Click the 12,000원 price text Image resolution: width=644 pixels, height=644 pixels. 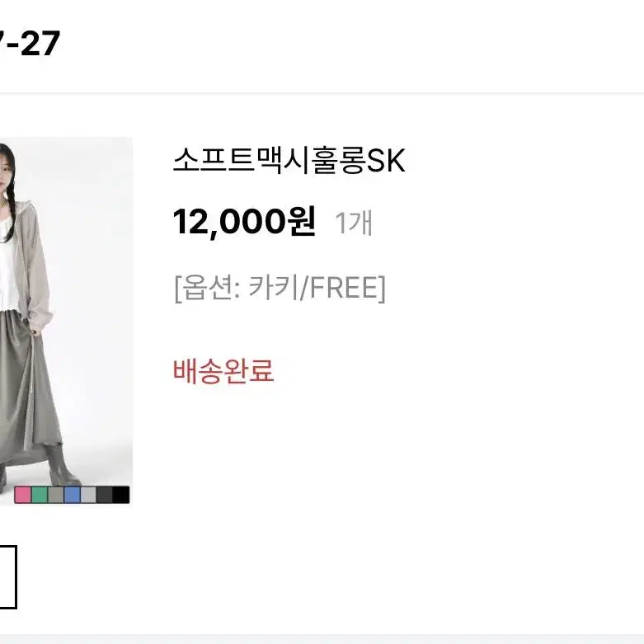(x=244, y=222)
